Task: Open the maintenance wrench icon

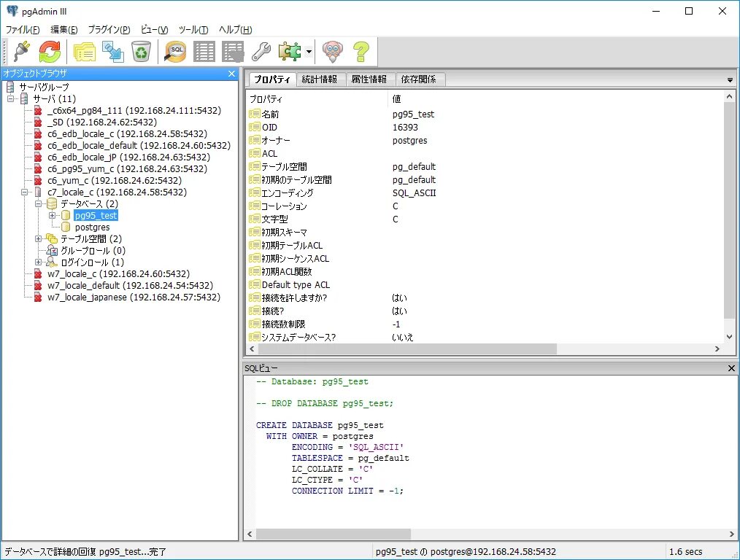Action: (x=261, y=51)
